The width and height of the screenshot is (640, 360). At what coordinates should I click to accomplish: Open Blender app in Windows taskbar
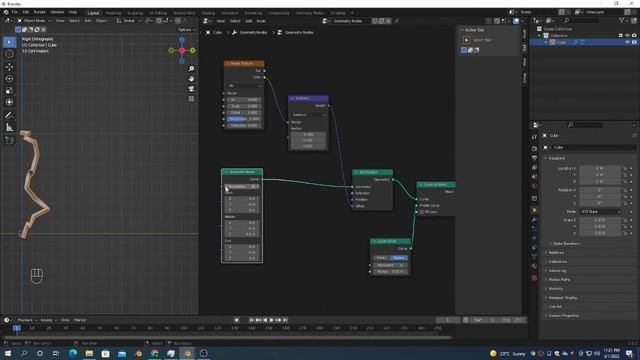click(188, 353)
